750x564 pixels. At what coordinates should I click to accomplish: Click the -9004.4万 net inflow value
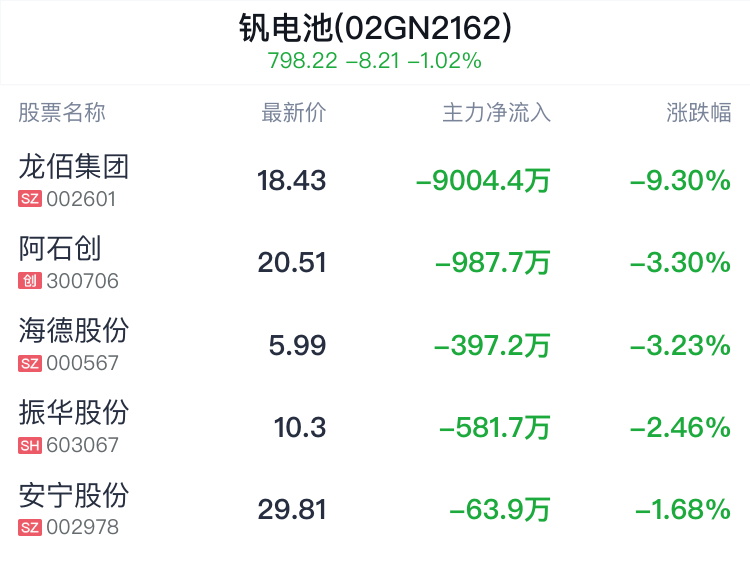pos(483,181)
